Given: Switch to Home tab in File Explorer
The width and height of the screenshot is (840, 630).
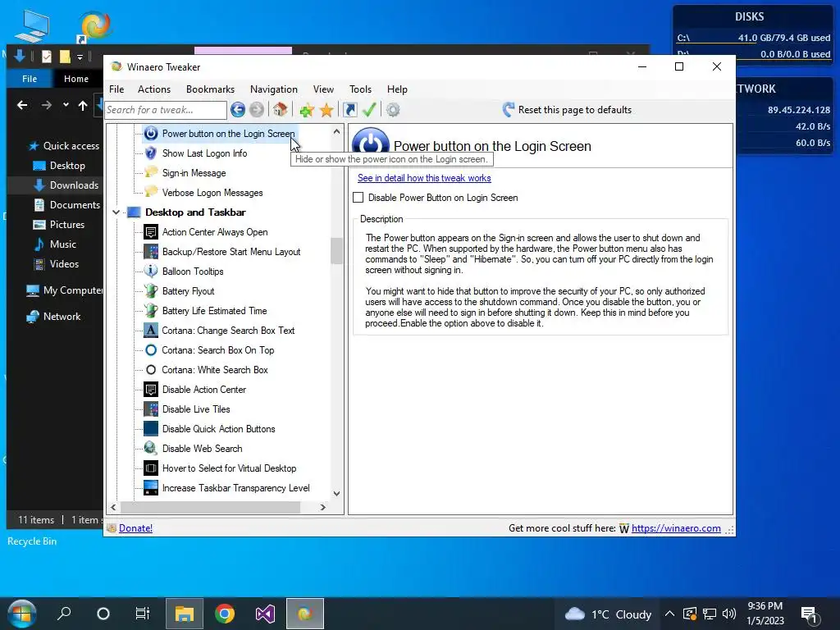Looking at the screenshot, I should click(x=76, y=79).
